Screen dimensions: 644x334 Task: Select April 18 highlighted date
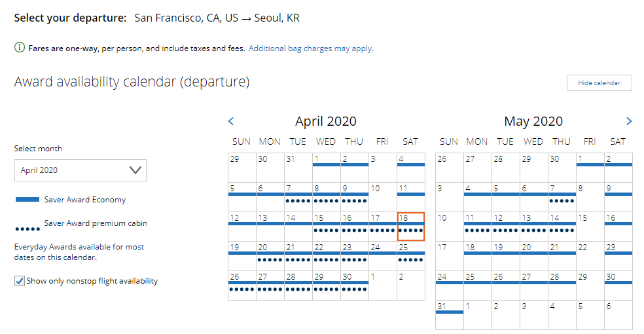point(411,227)
